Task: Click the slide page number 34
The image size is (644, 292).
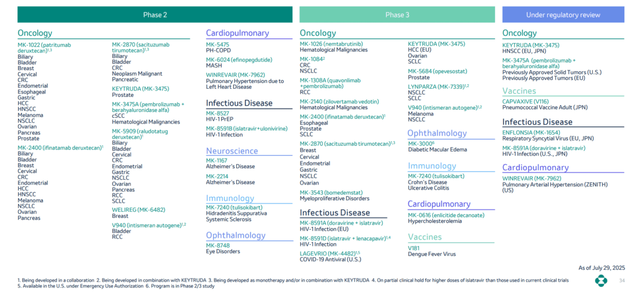Action: pos(623,281)
